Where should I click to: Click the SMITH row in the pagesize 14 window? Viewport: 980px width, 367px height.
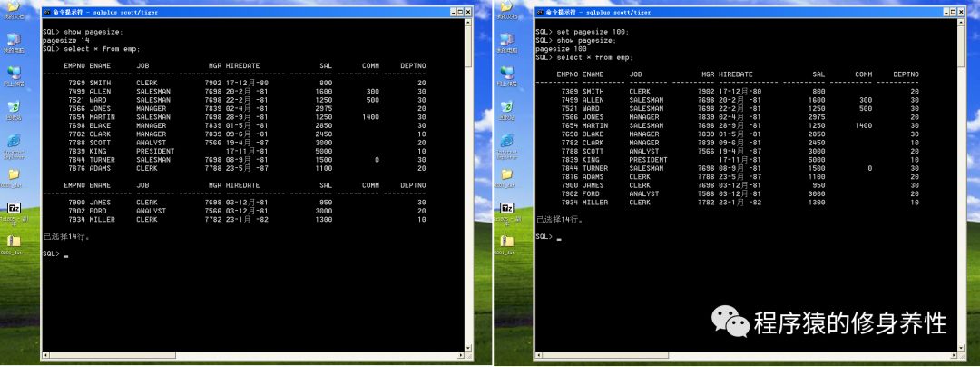pos(247,83)
